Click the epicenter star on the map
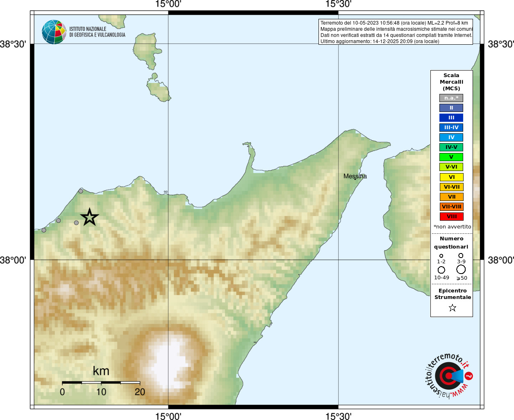This screenshot has width=514, height=420. 89,217
